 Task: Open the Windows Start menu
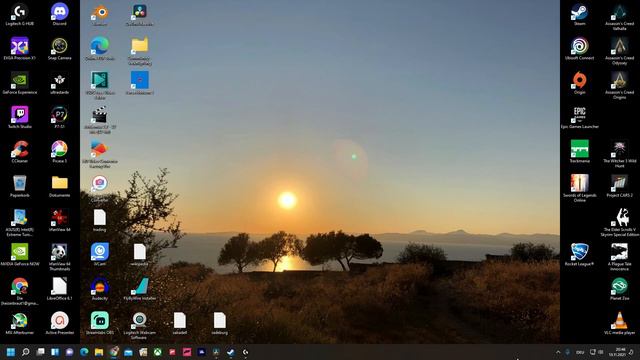11,352
